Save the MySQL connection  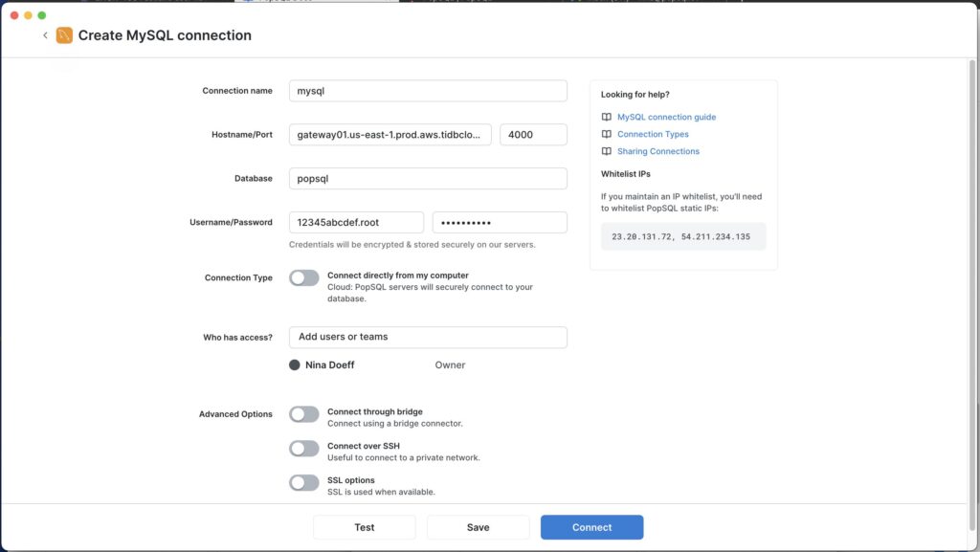478,527
